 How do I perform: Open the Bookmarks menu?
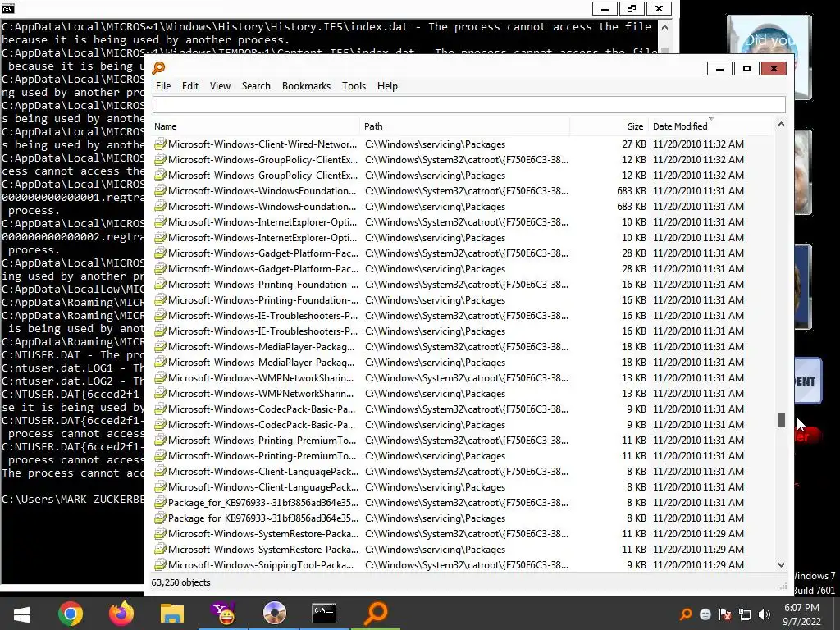(306, 85)
